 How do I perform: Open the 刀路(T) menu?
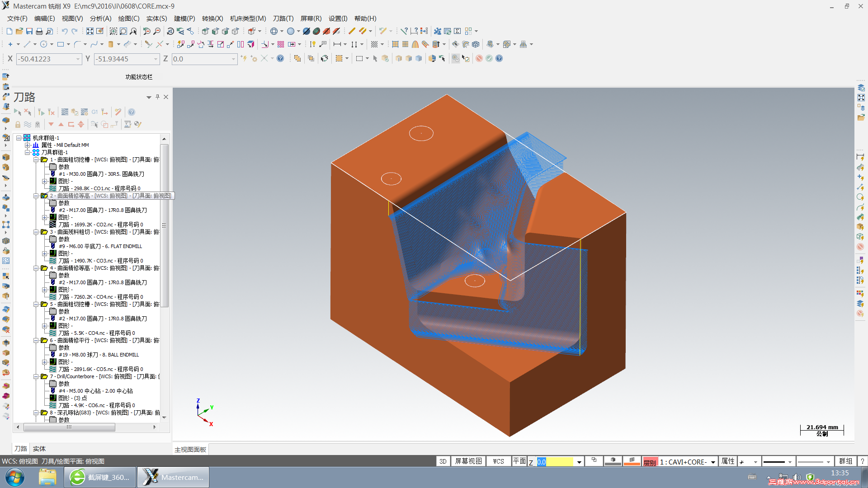tap(283, 19)
